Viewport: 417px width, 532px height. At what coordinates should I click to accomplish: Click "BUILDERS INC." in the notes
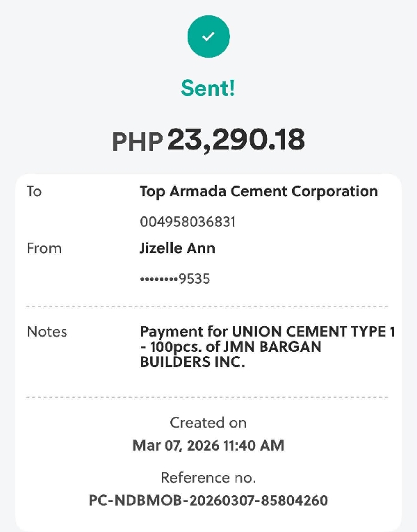(193, 362)
